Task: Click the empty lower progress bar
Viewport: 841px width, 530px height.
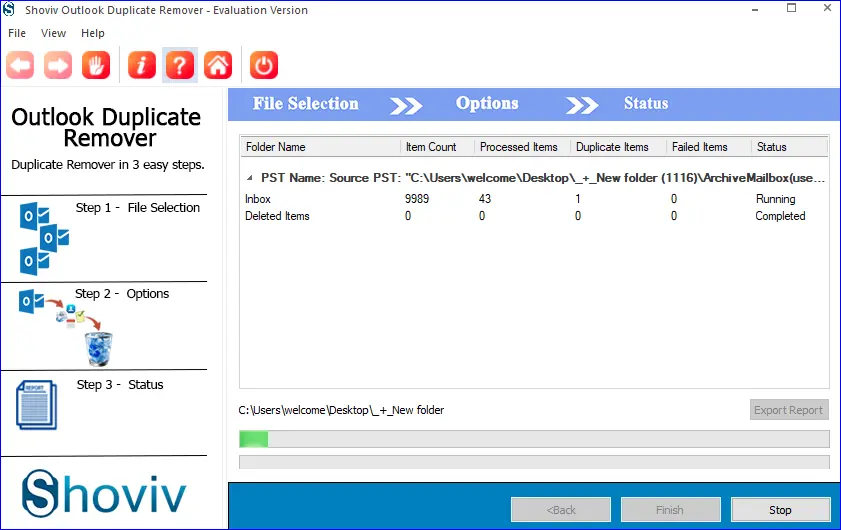Action: (534, 462)
